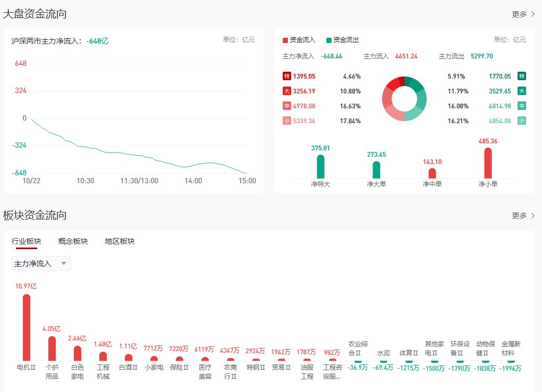The height and width of the screenshot is (392, 542).
Task: Toggle the 资金流出 legend marker
Action: (x=329, y=40)
